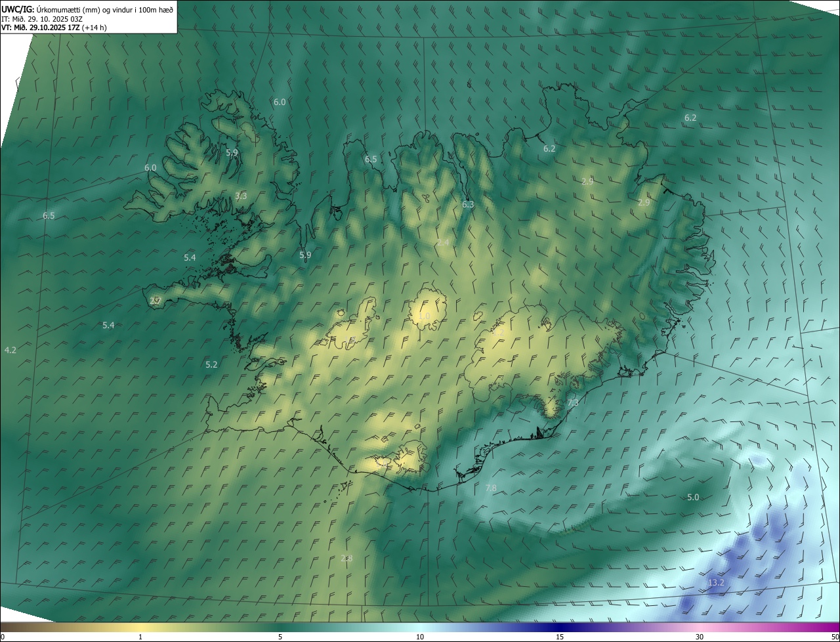Click the '(+14 h)' forecast lead label
This screenshot has width=840, height=642.
[95, 28]
